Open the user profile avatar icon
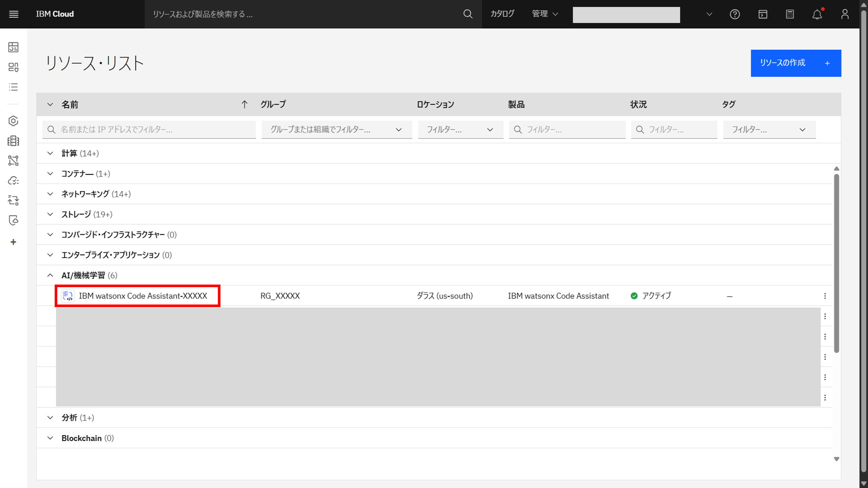Viewport: 868px width, 488px height. click(x=845, y=14)
